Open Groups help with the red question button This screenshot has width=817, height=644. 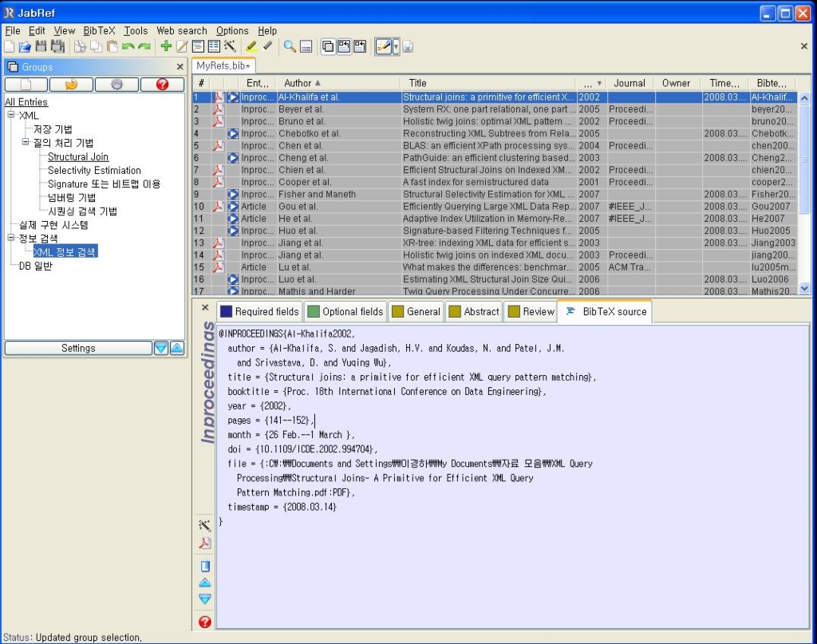(162, 85)
